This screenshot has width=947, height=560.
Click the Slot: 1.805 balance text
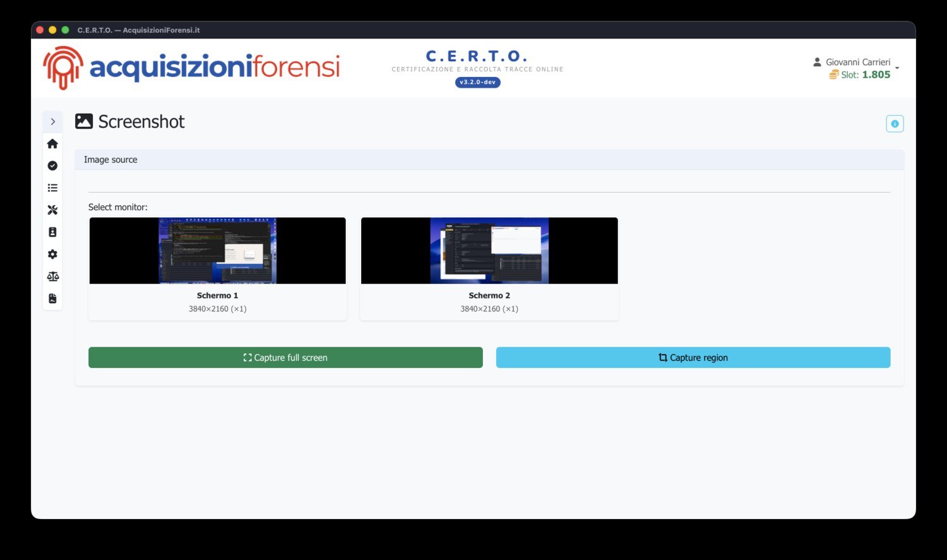click(866, 74)
